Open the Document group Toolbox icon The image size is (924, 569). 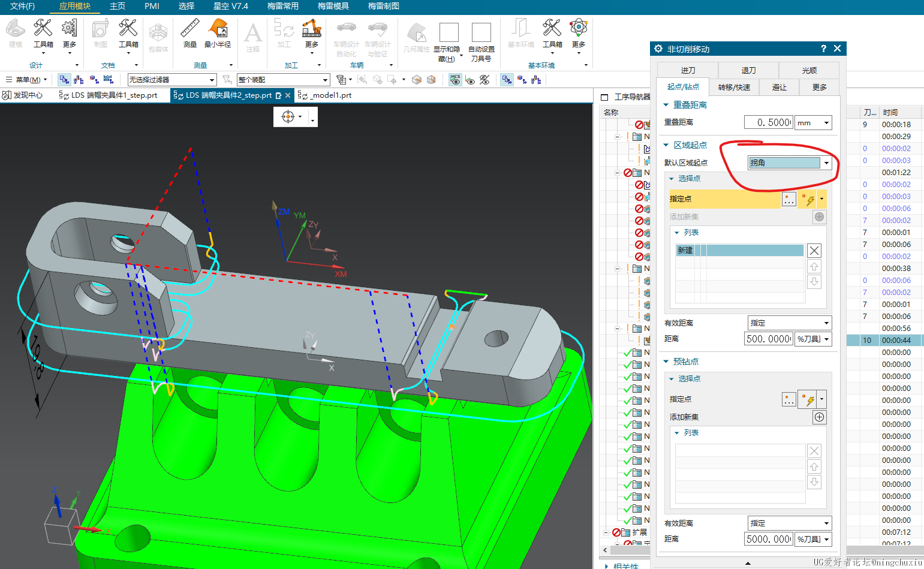(x=128, y=28)
